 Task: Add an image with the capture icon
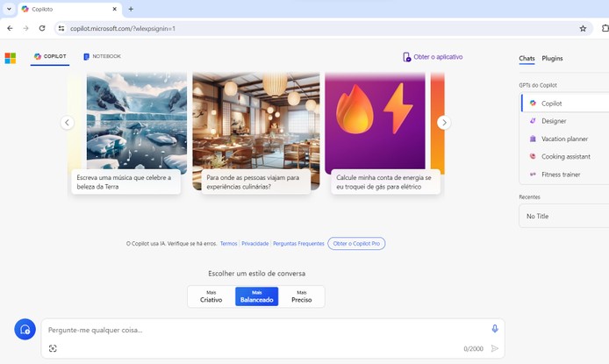[53, 348]
